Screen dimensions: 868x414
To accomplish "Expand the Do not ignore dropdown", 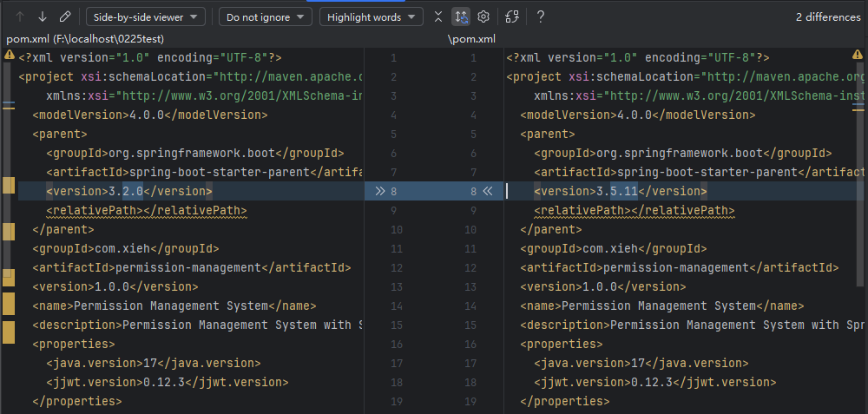I will 265,16.
